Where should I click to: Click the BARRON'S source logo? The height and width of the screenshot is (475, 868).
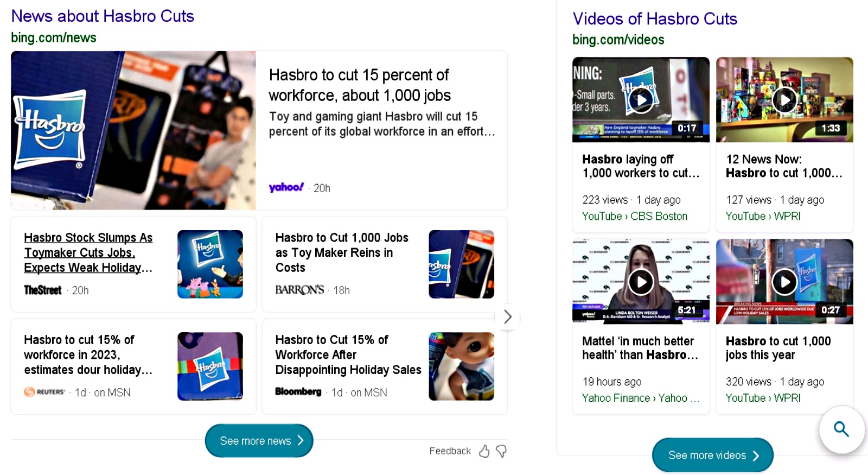pos(299,290)
